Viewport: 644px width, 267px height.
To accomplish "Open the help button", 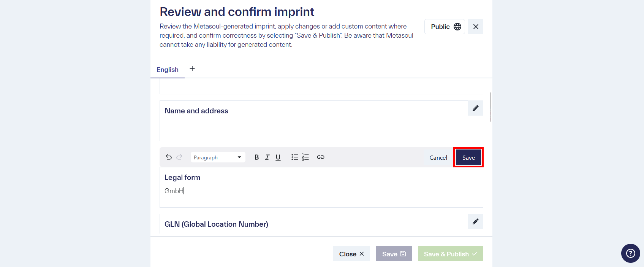I will tap(630, 253).
